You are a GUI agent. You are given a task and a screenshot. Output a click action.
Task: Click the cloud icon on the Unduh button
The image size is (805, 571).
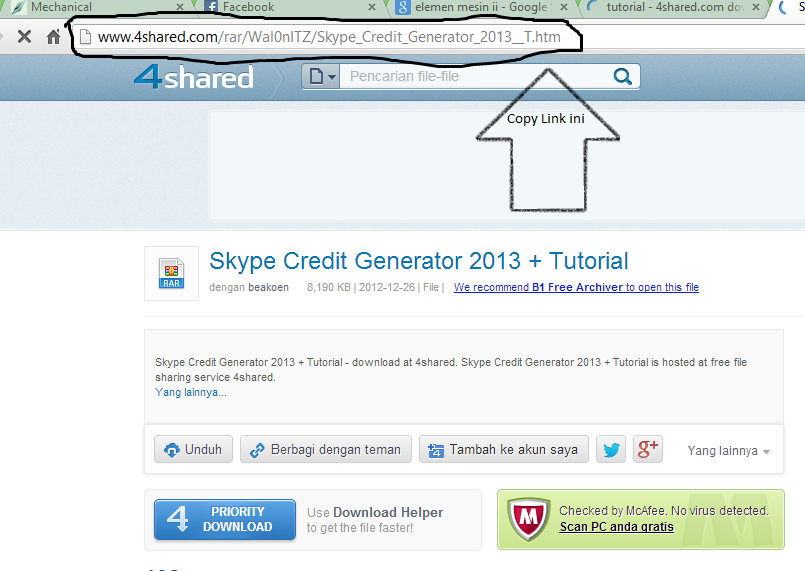pos(171,450)
